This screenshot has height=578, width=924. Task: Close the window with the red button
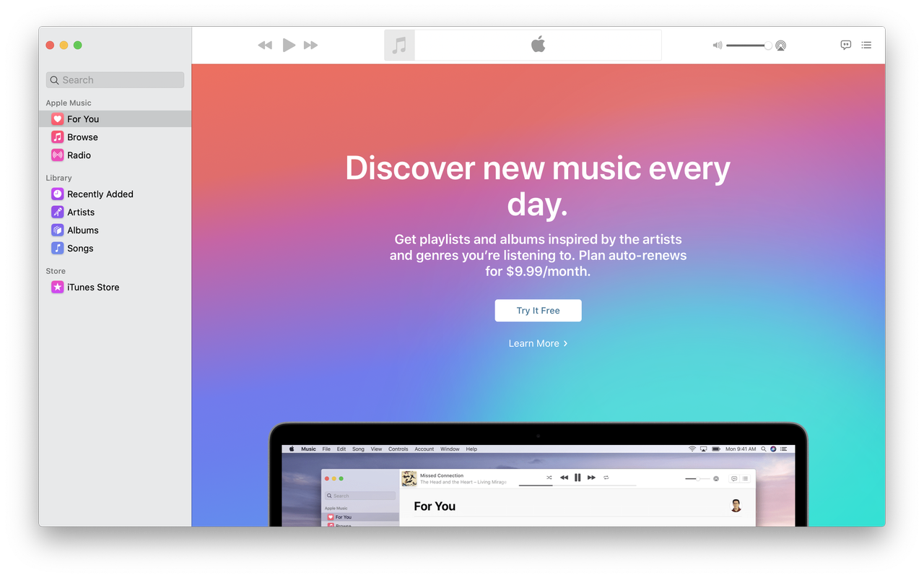50,46
